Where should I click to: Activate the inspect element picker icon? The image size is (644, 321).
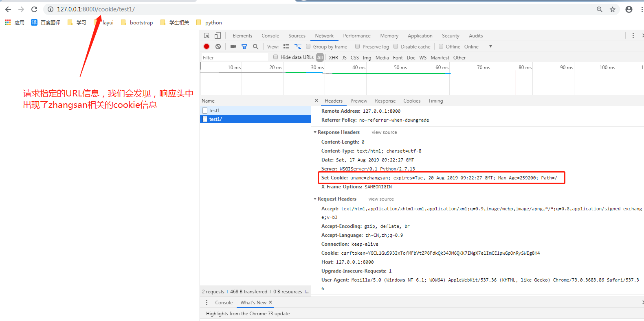click(x=207, y=35)
